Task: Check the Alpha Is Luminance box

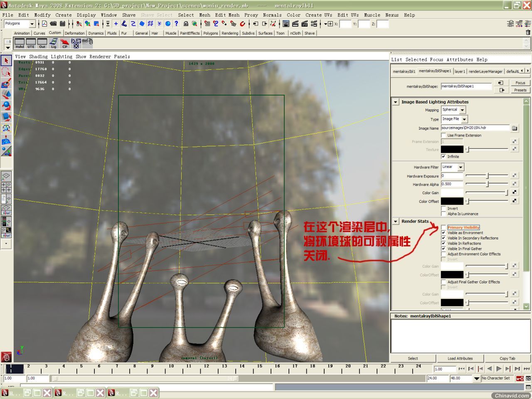Action: tap(443, 214)
